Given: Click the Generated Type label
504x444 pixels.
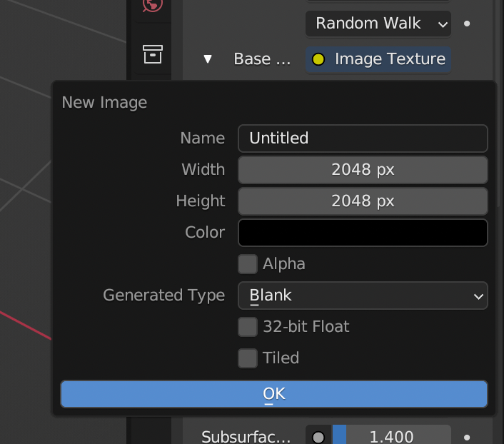Looking at the screenshot, I should point(163,296).
